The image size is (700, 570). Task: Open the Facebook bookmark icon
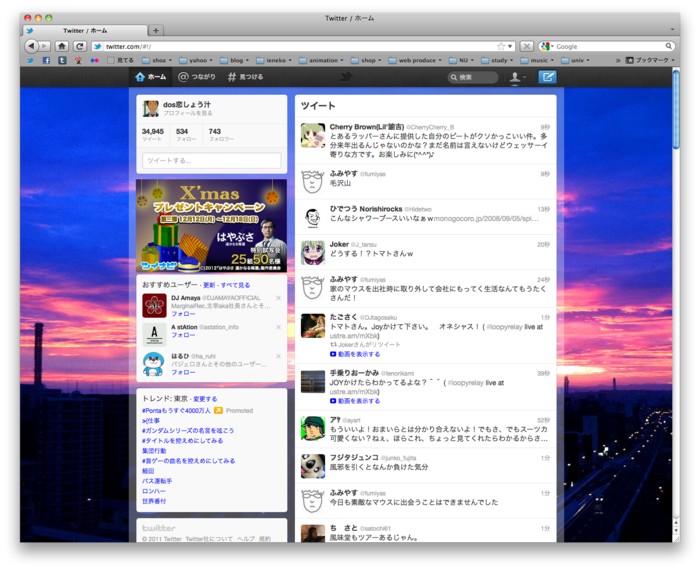coord(46,60)
